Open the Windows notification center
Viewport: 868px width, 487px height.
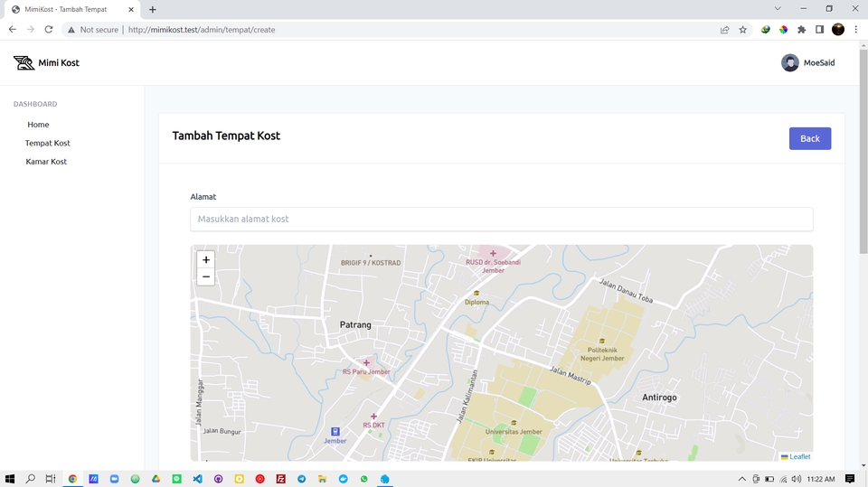pos(850,479)
